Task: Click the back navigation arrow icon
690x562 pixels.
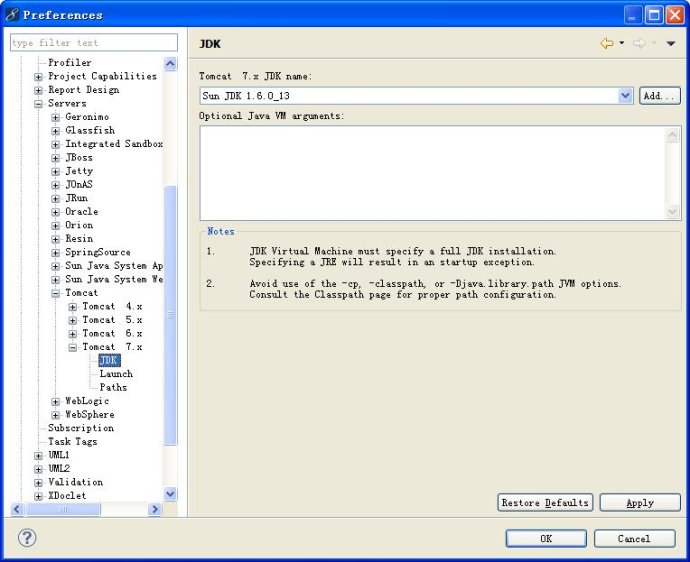Action: coord(607,43)
